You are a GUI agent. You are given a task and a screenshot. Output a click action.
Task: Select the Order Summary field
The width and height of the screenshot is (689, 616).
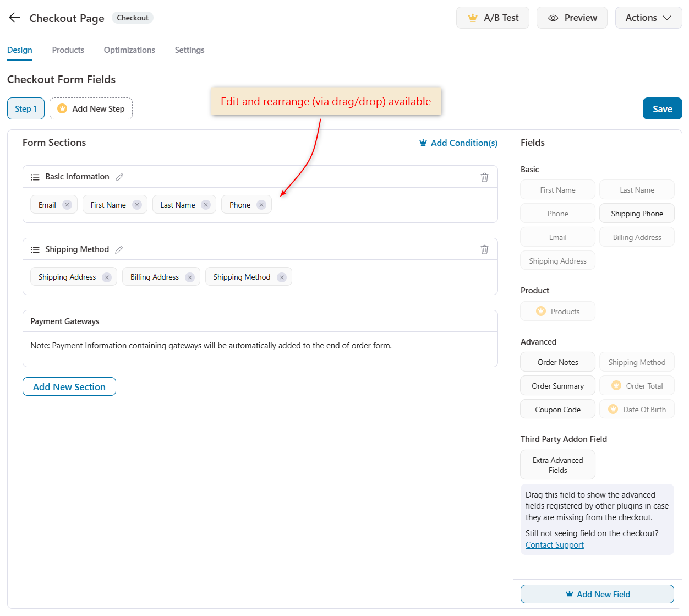pyautogui.click(x=557, y=386)
